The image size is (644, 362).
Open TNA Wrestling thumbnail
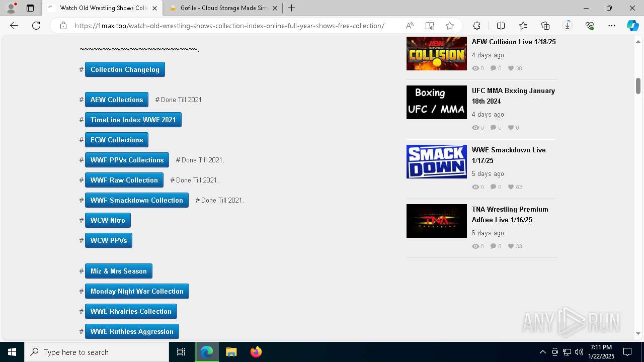437,221
